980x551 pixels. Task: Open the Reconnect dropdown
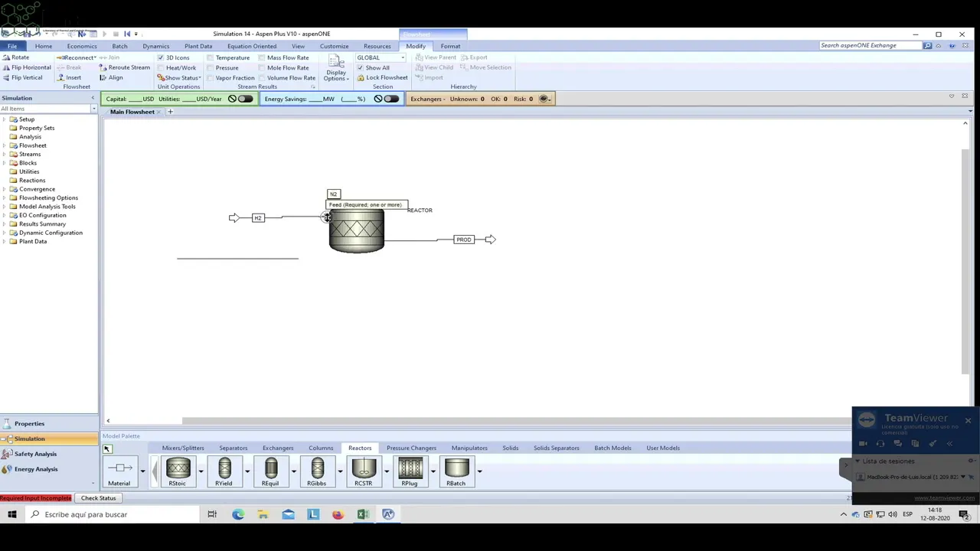(77, 57)
